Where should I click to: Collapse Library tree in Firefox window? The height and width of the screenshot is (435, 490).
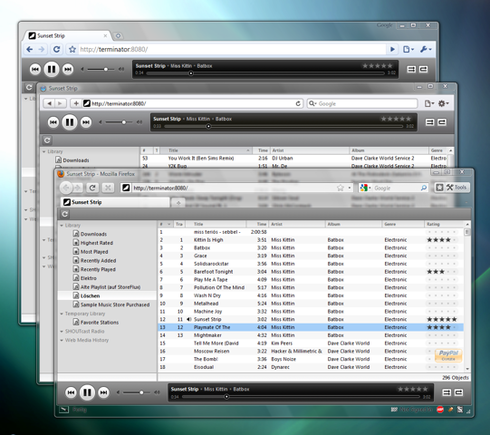[x=62, y=226]
